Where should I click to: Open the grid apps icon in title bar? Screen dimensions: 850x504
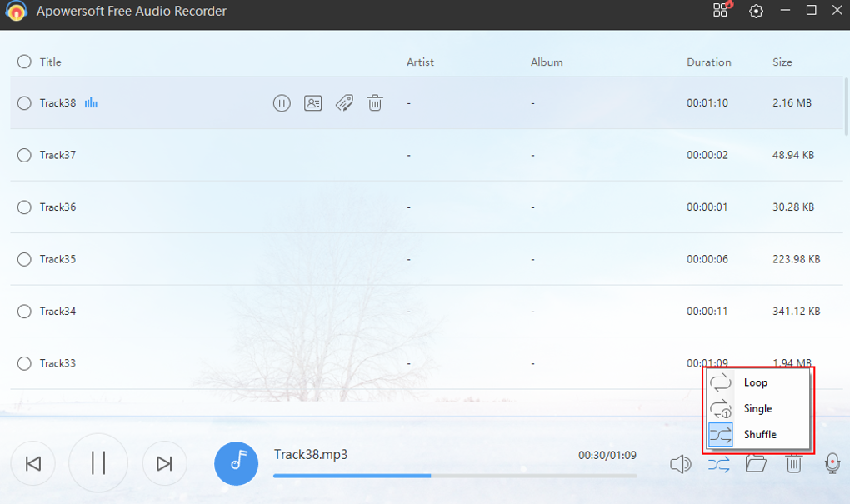721,10
